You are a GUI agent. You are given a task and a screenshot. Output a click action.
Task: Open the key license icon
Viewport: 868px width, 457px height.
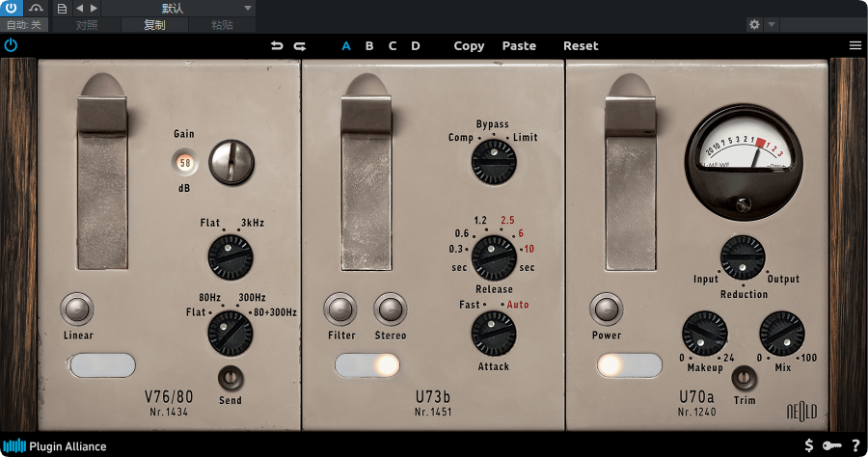[831, 445]
